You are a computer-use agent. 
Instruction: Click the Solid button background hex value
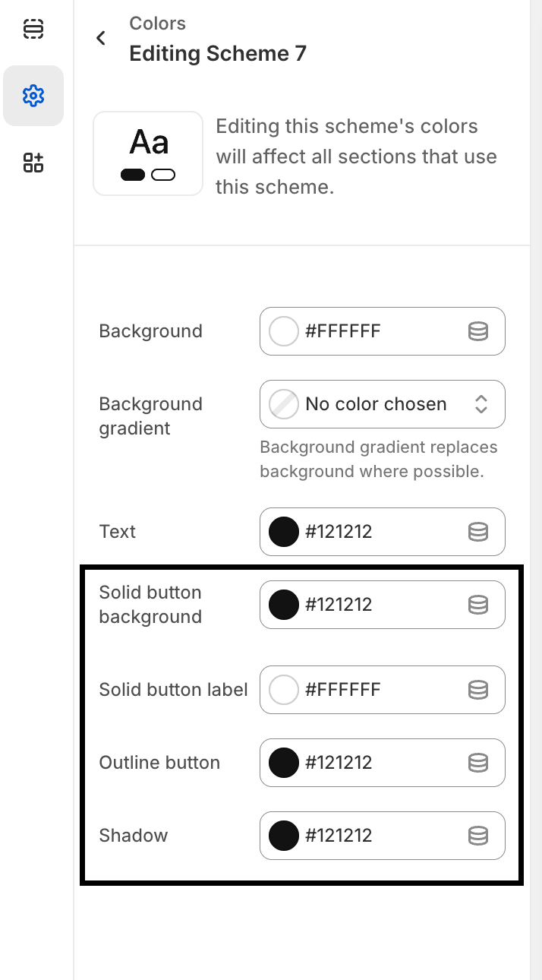(x=339, y=605)
